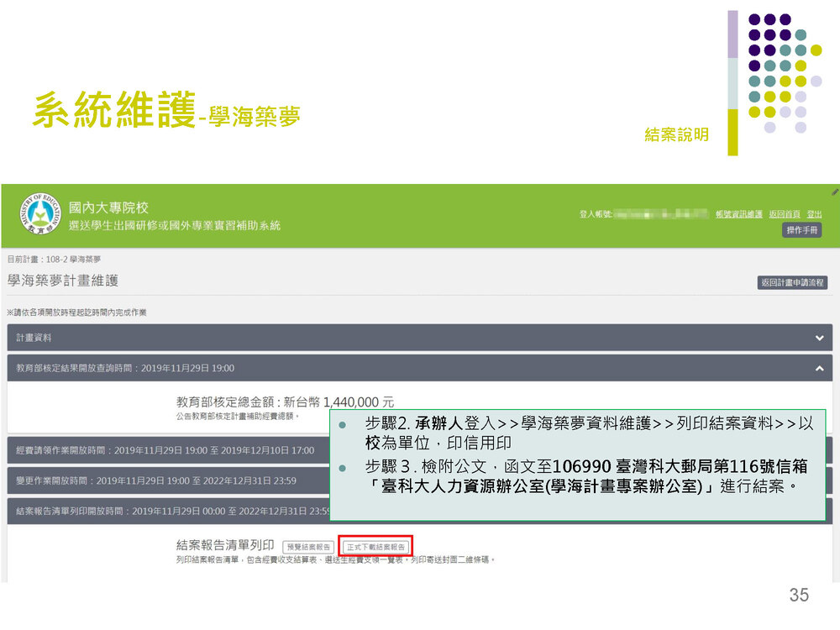Click 預覽結案報告 preview button
Viewport: 840px width, 630px height.
pos(308,547)
